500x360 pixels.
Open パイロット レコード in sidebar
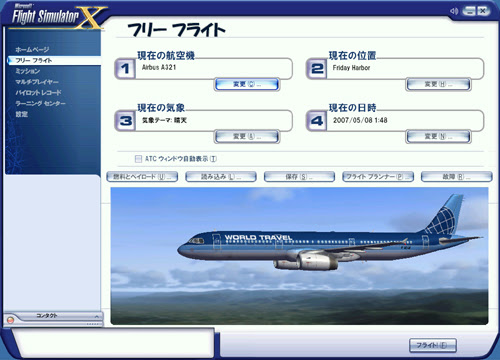(x=38, y=92)
